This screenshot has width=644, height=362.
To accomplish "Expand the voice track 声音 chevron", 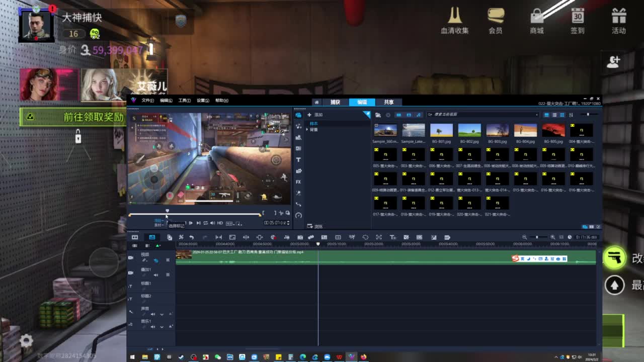I will coord(162,314).
